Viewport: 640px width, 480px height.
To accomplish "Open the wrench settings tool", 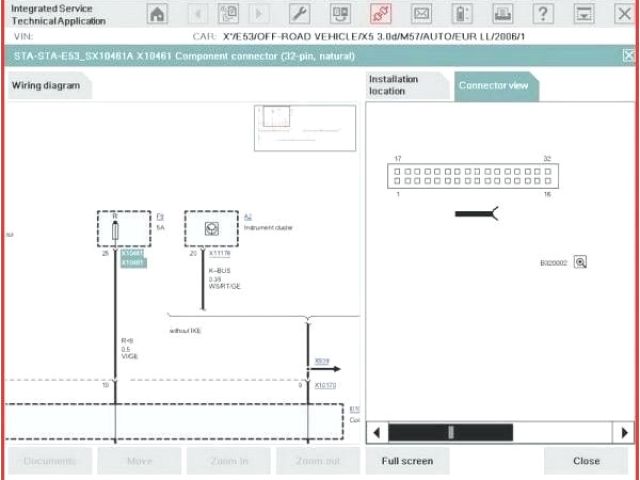I will click(x=299, y=14).
